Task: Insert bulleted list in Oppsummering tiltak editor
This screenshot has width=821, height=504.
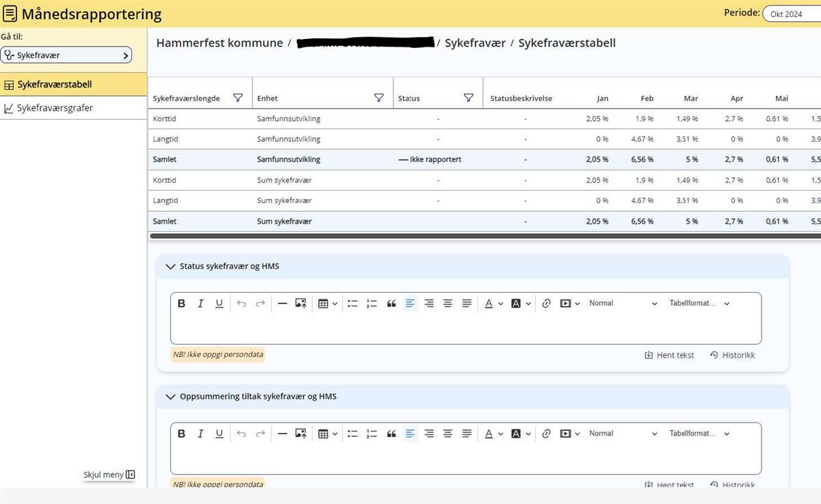Action: click(x=352, y=434)
